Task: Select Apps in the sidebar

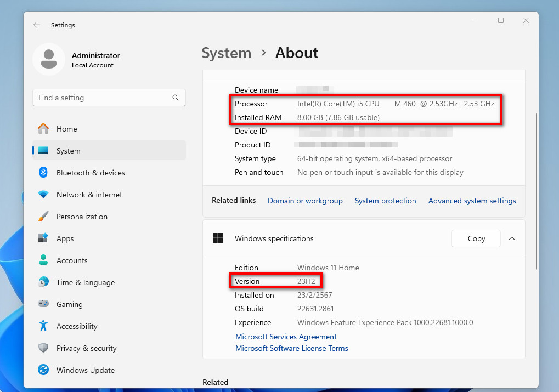Action: (x=109, y=239)
